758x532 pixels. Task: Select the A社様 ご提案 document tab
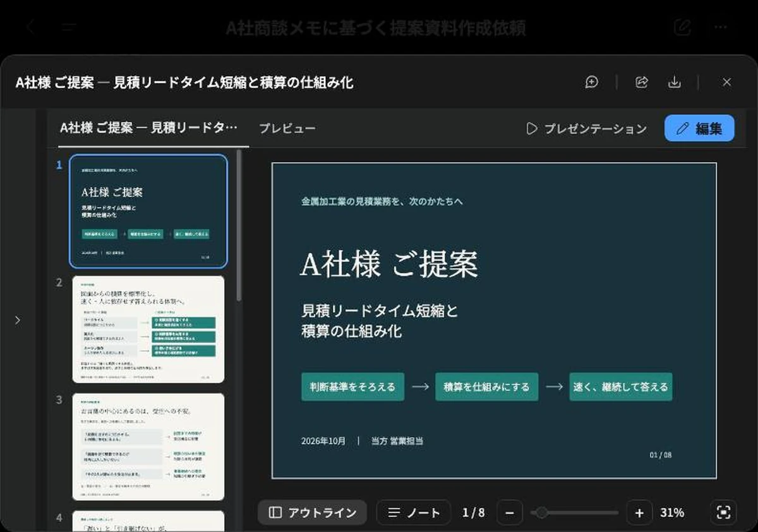pos(148,128)
